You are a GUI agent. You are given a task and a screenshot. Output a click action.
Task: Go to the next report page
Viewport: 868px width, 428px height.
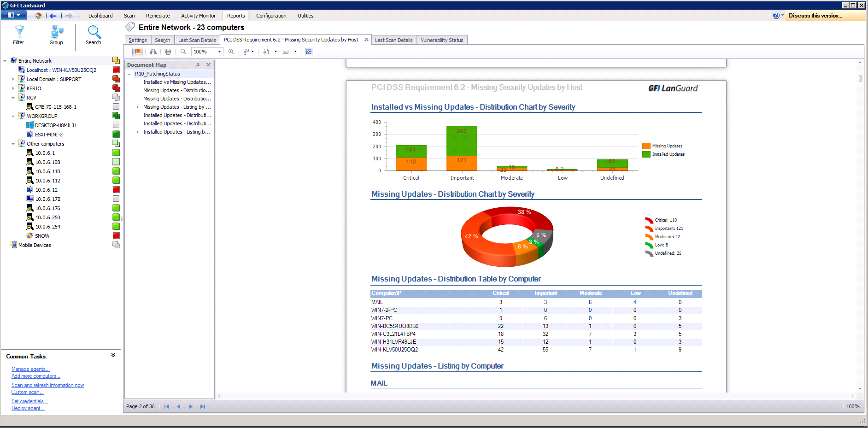(x=191, y=406)
